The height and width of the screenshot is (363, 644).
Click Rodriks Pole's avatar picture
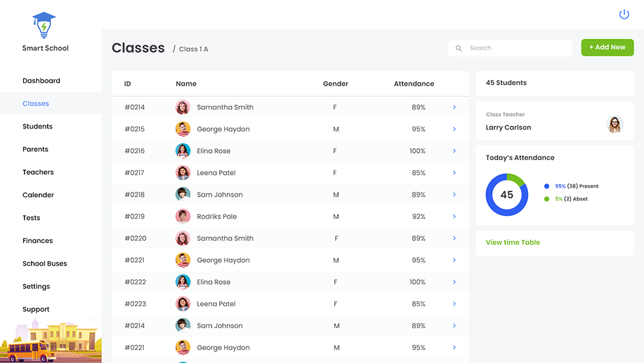tap(183, 217)
